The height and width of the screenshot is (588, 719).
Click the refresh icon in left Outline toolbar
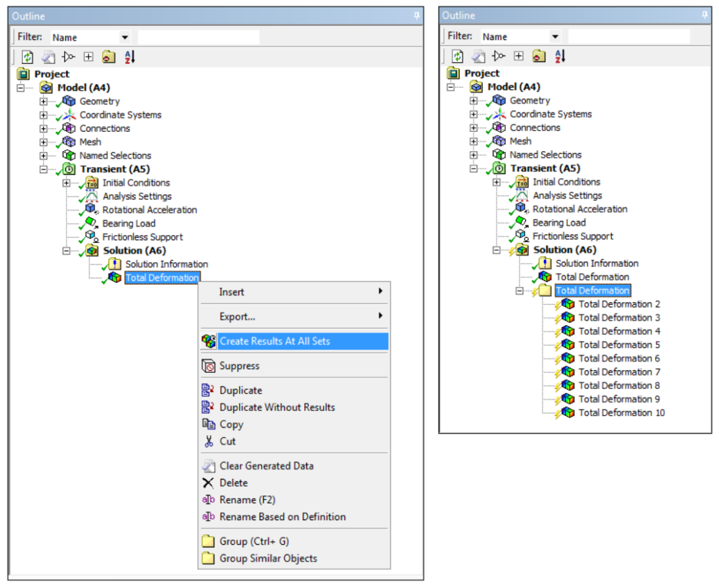tap(27, 57)
